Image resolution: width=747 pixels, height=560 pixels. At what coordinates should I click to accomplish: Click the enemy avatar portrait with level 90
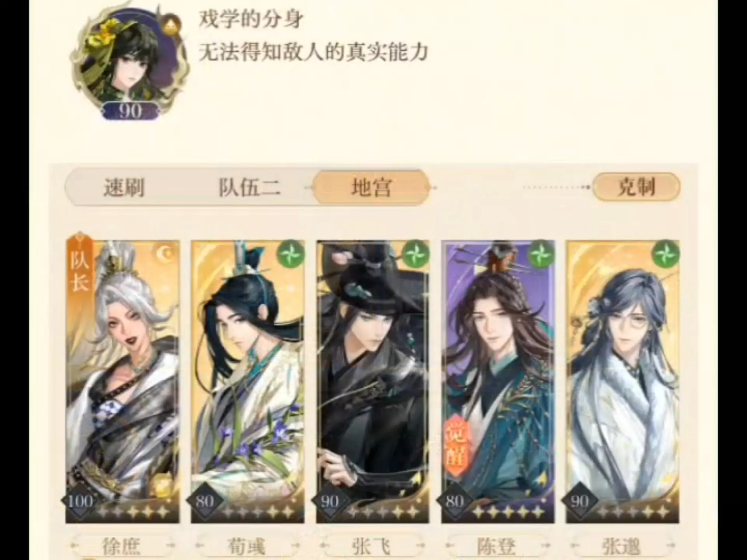(130, 62)
